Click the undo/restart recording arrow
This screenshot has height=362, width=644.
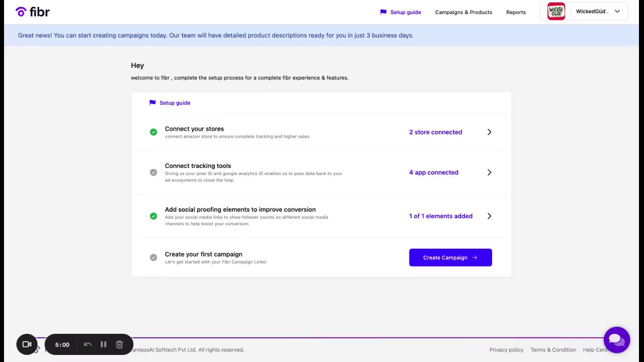(88, 344)
